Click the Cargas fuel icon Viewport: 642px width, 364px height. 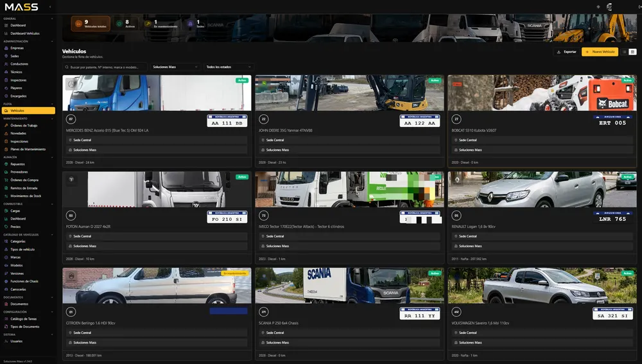coord(6,211)
